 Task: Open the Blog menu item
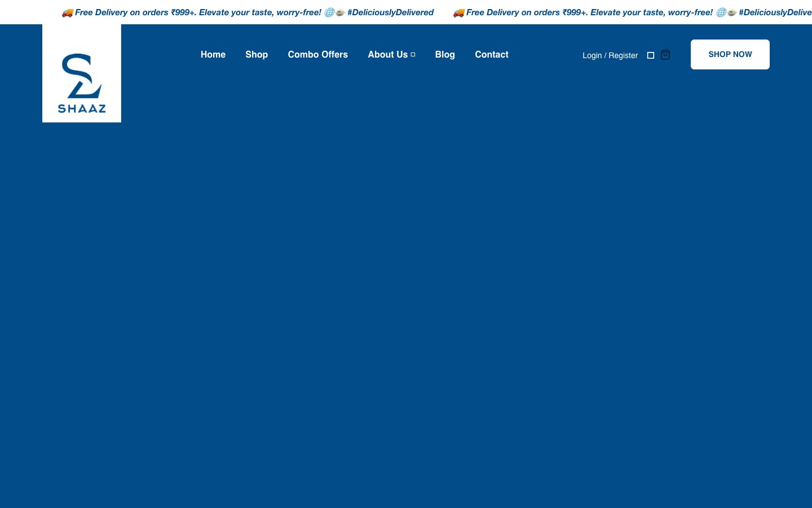click(445, 55)
